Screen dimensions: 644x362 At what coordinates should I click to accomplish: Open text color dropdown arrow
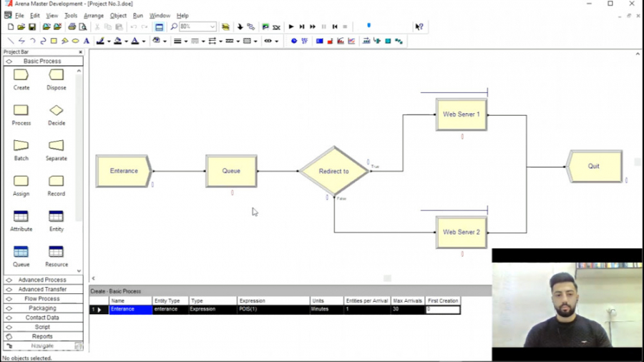click(x=144, y=41)
